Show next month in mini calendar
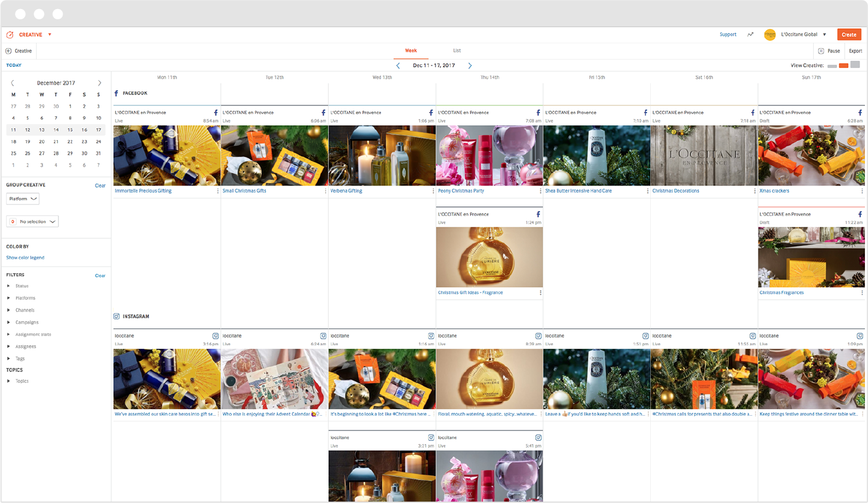868x503 pixels. coord(100,83)
